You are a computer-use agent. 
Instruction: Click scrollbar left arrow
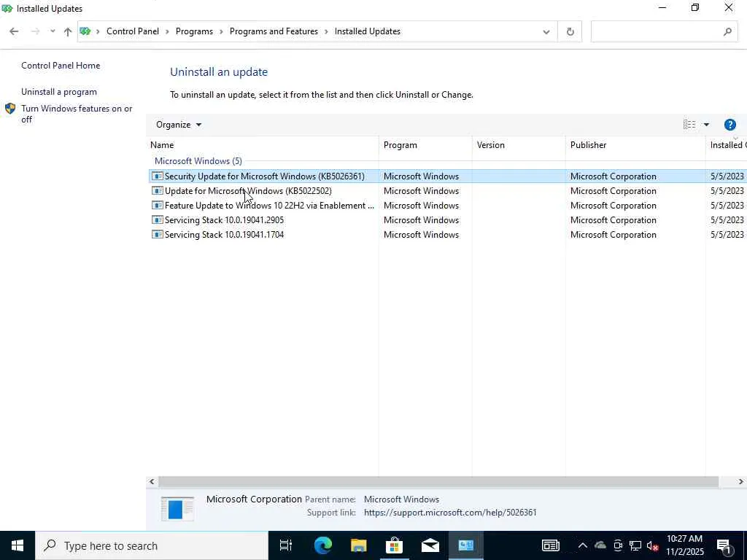point(152,482)
